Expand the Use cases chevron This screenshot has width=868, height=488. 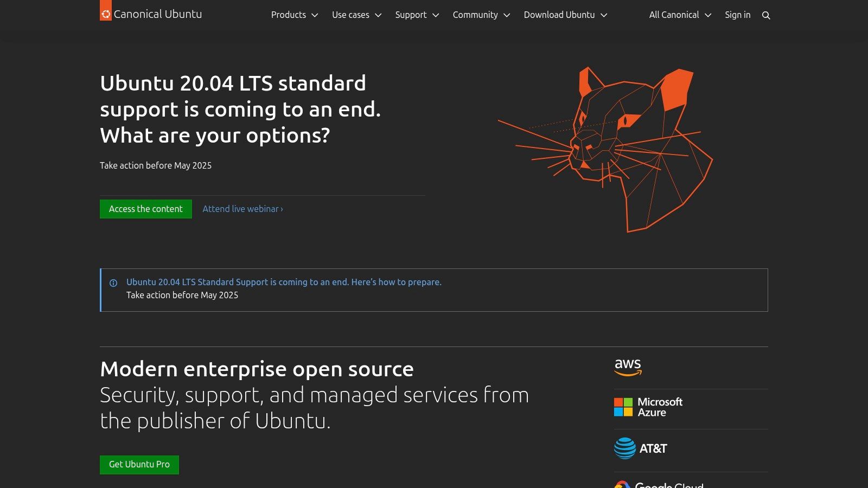point(378,15)
